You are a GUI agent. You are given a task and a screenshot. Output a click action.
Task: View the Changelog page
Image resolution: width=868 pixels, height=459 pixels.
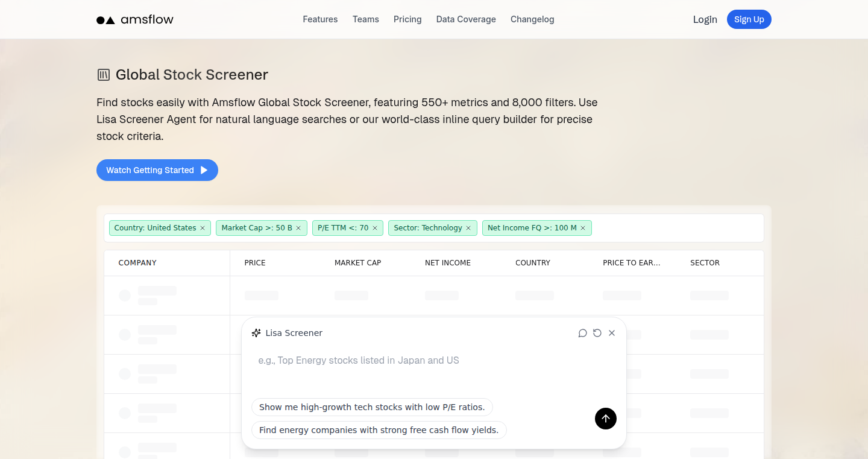tap(532, 19)
